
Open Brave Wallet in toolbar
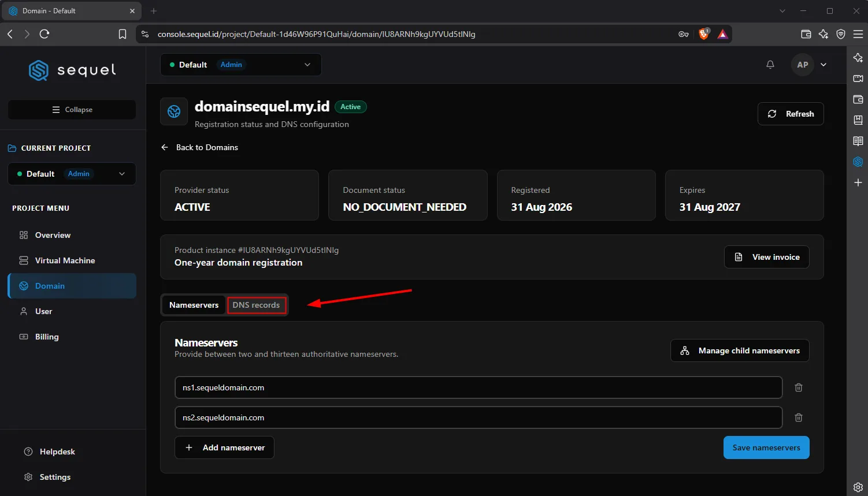806,34
